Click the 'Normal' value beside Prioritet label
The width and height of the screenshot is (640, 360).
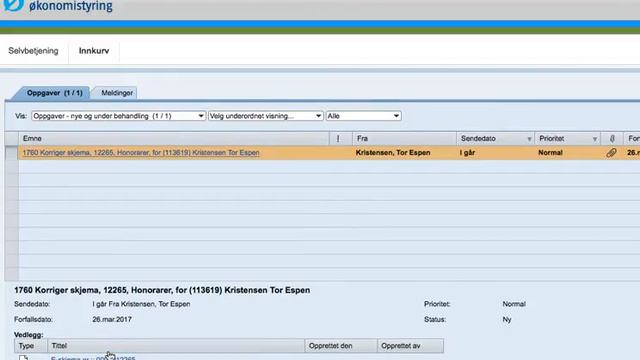(x=514, y=304)
